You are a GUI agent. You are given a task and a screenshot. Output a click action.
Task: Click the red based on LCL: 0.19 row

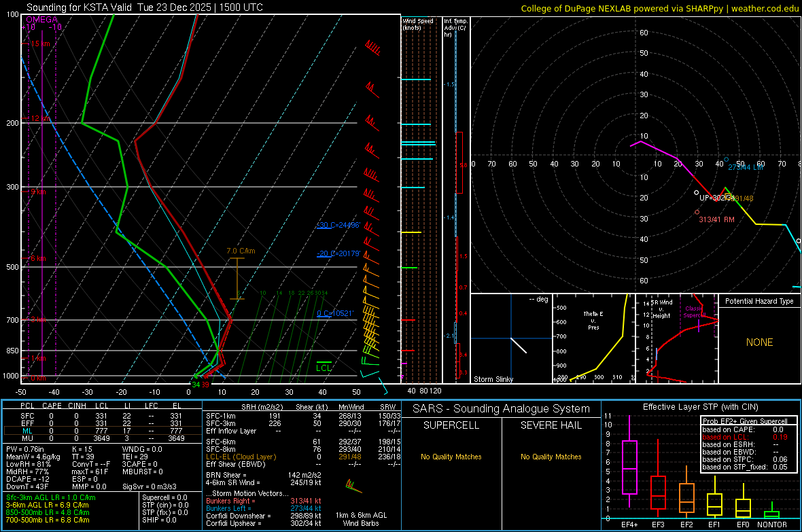(x=745, y=438)
